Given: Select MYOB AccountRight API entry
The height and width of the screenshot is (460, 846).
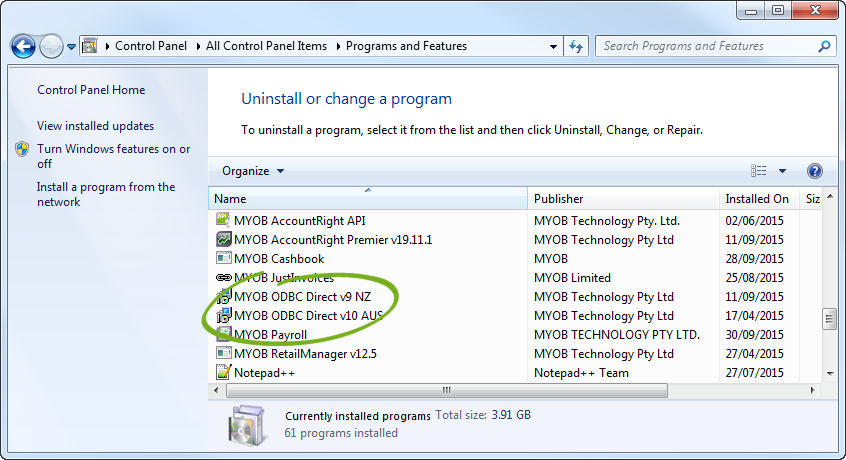Looking at the screenshot, I should (299, 221).
